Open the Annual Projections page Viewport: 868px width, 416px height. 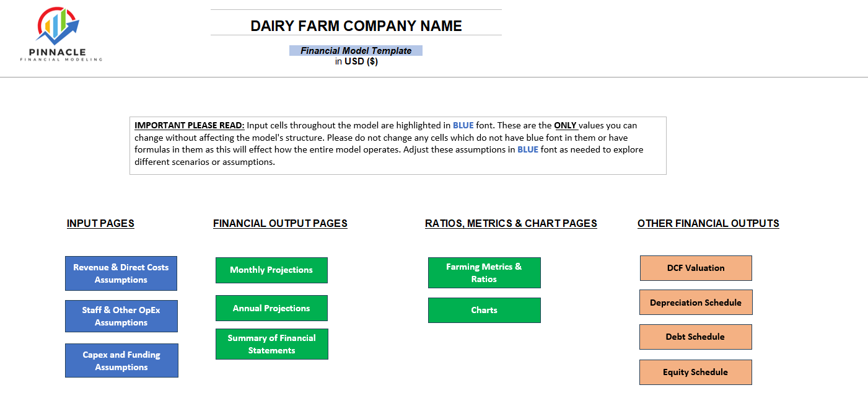click(271, 308)
